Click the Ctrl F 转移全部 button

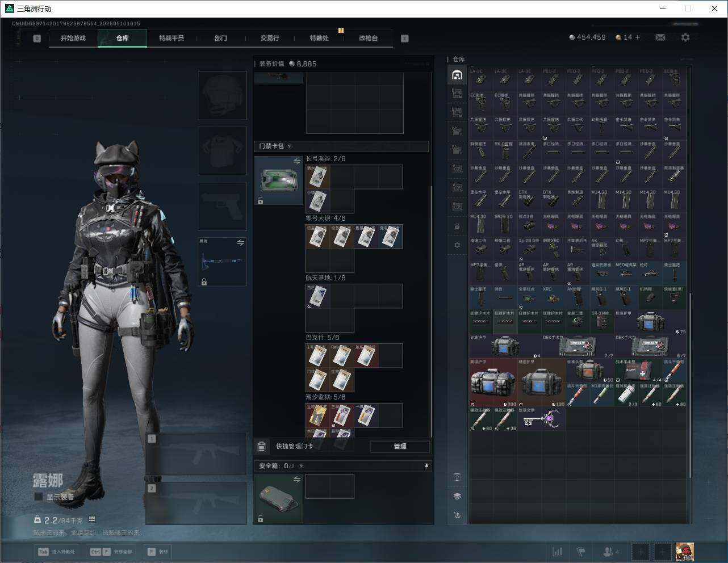[x=111, y=552]
